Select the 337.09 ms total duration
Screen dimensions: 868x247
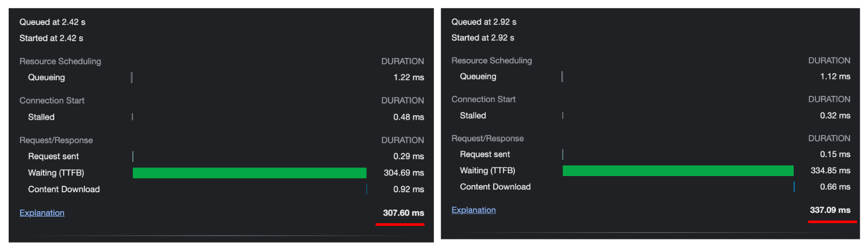[830, 210]
